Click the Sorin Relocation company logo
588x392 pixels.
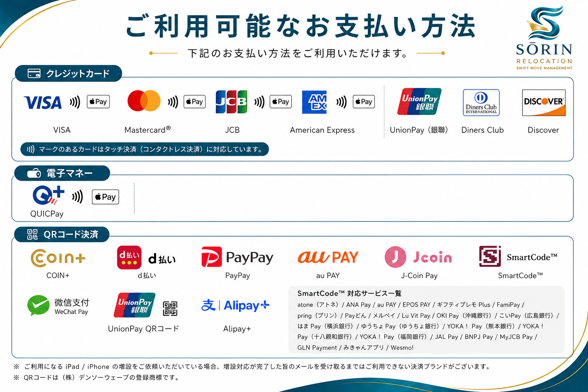pyautogui.click(x=544, y=38)
